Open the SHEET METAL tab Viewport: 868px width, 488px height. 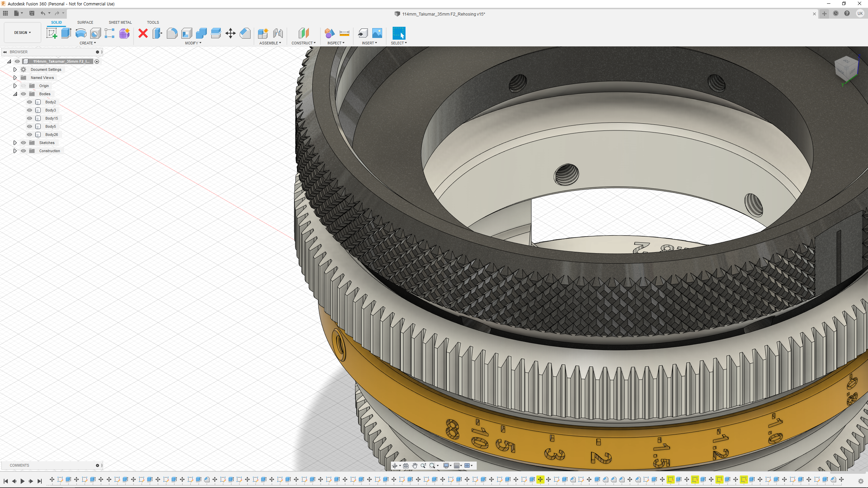pos(120,22)
